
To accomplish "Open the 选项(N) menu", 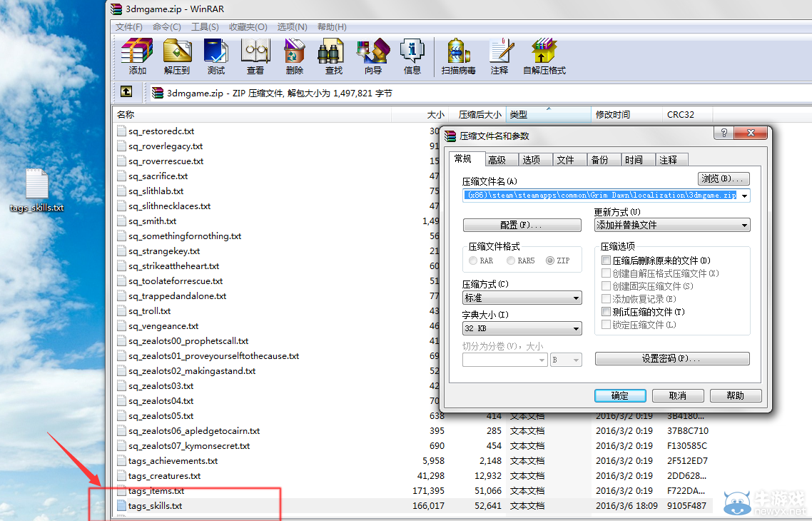I will [292, 27].
